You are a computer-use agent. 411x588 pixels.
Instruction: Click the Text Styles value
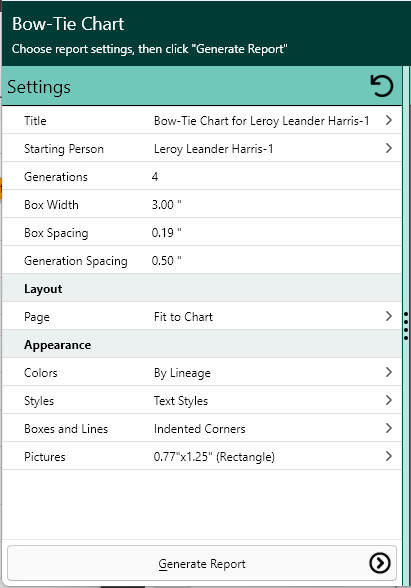point(180,401)
